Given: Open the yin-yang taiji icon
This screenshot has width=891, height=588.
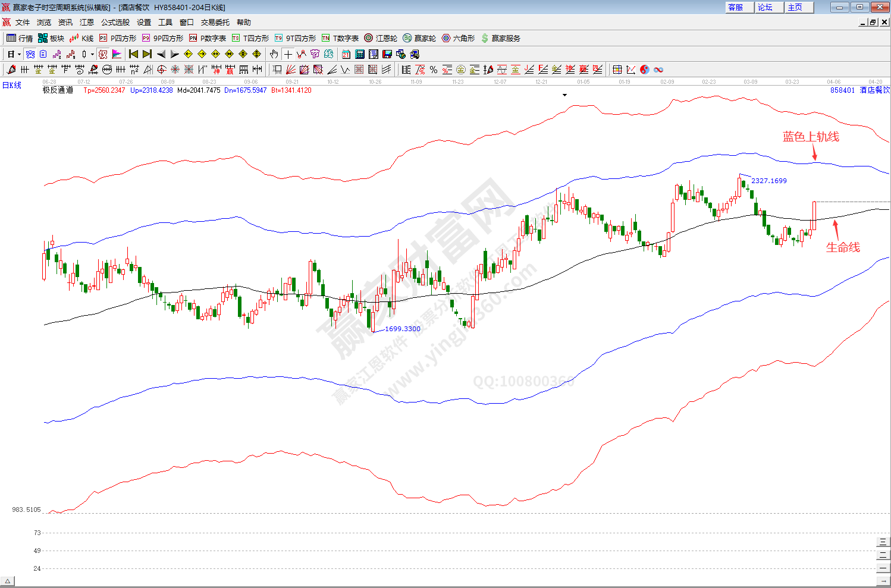Looking at the screenshot, I should pyautogui.click(x=644, y=70).
